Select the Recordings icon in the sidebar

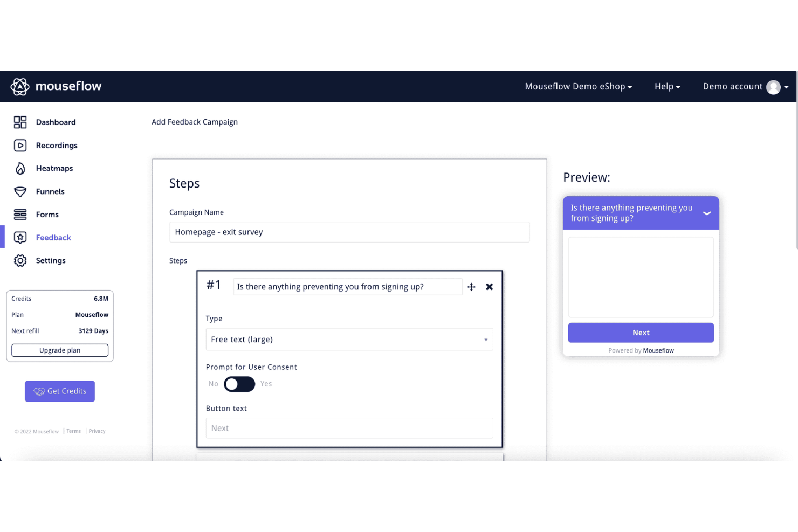click(20, 145)
